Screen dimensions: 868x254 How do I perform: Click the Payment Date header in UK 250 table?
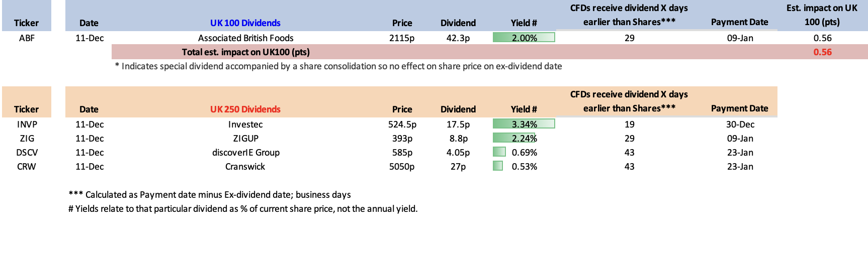(x=739, y=108)
